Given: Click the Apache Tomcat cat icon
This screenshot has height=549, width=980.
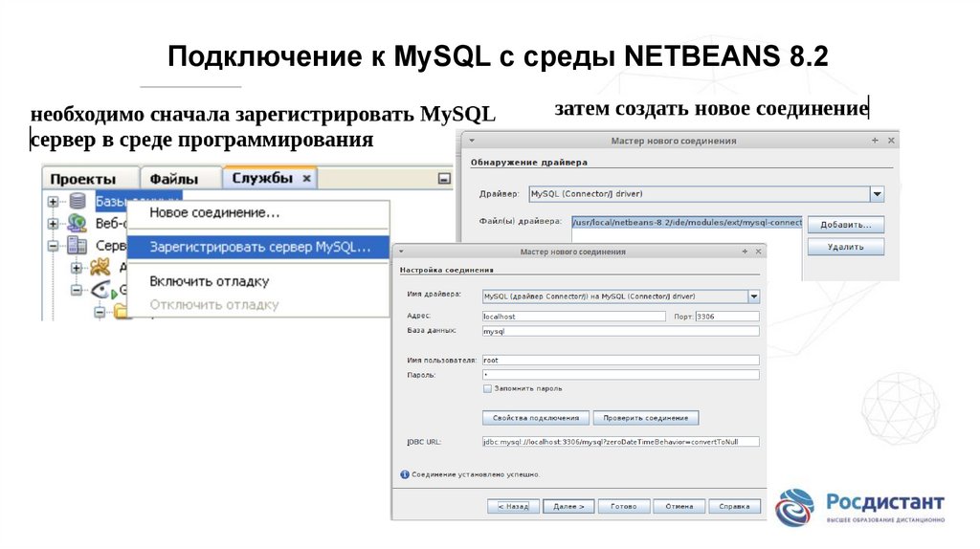Looking at the screenshot, I should (x=100, y=268).
